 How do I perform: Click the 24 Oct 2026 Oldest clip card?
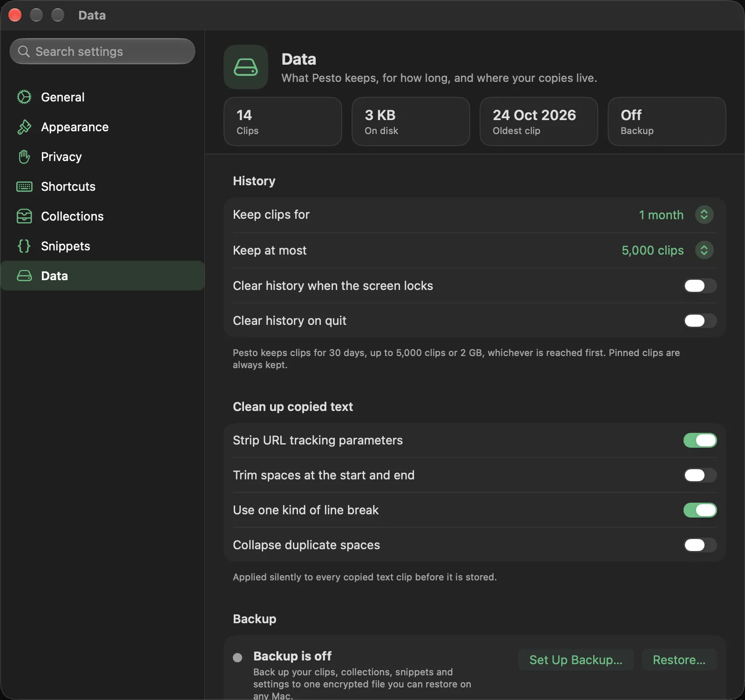pos(539,121)
